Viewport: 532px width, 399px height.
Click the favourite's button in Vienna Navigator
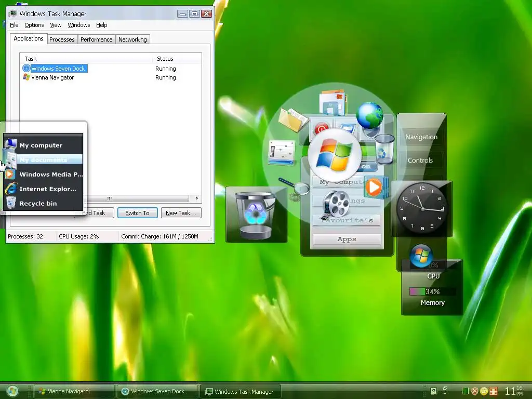347,220
